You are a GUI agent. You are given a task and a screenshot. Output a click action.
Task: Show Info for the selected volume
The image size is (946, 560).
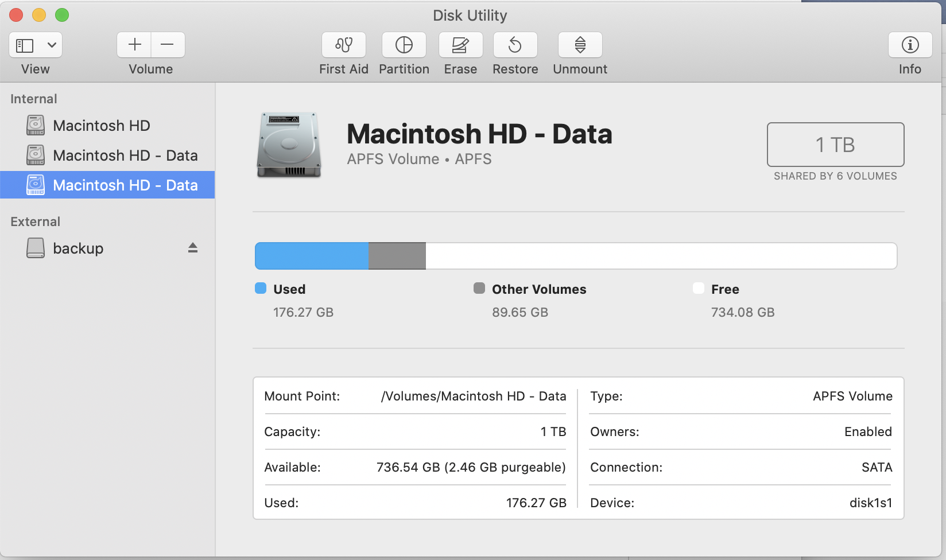tap(910, 45)
